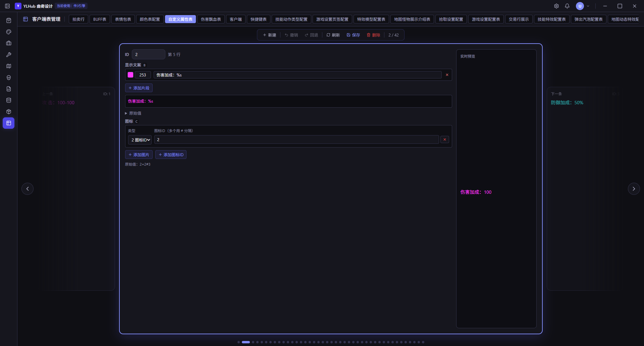Open the user avatar dropdown menu
This screenshot has height=346, width=644.
tap(583, 6)
